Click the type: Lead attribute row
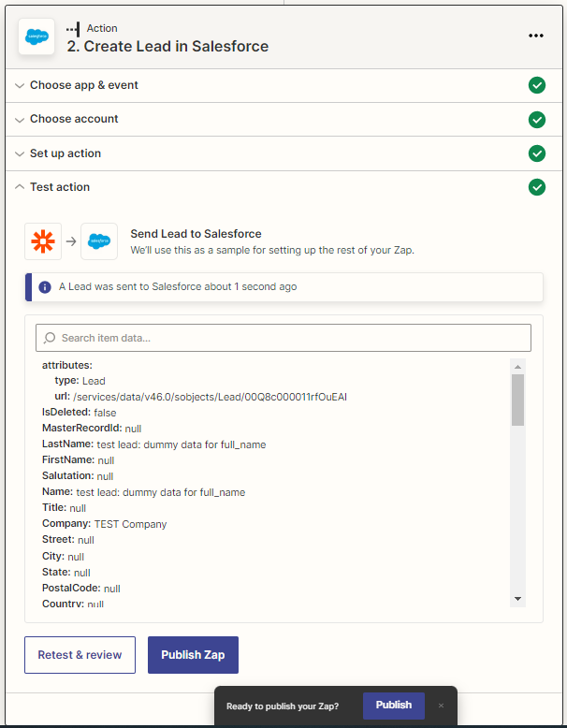 80,381
